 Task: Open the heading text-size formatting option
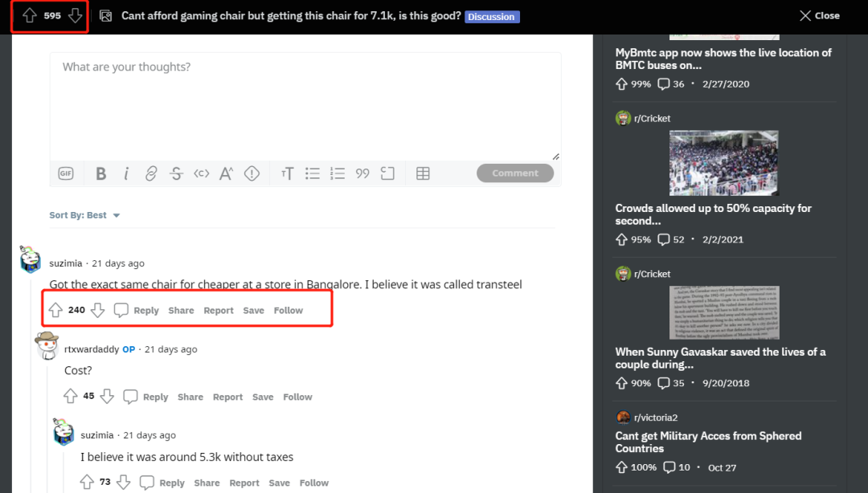point(287,173)
